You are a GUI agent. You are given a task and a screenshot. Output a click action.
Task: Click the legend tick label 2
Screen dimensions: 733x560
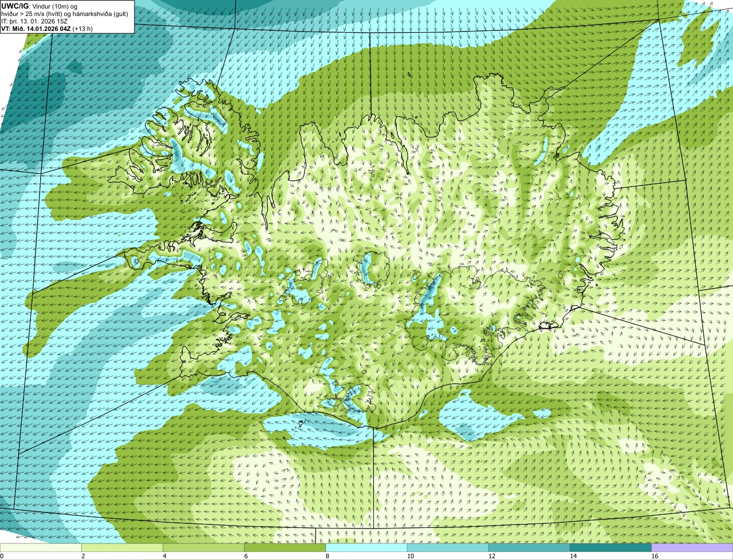(84, 557)
